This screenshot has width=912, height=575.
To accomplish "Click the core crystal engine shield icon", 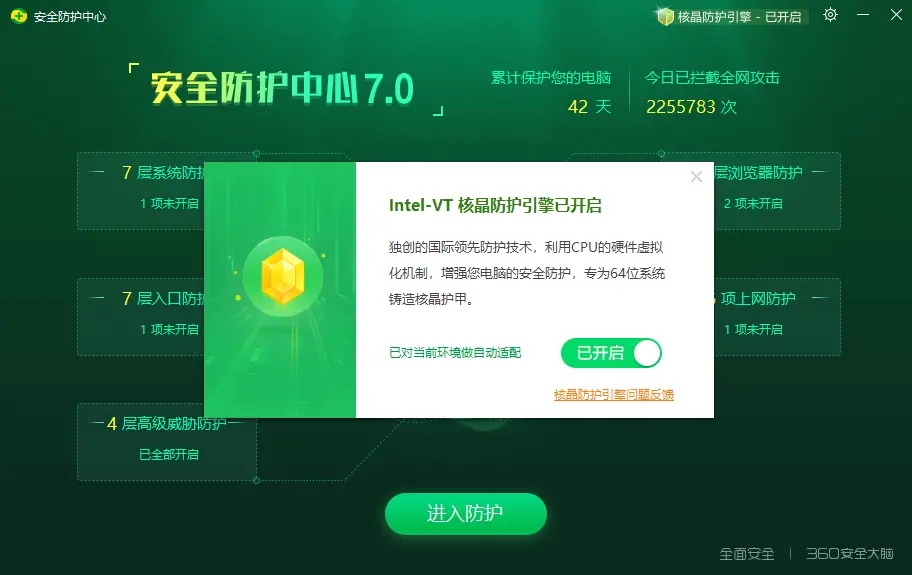I will (665, 16).
